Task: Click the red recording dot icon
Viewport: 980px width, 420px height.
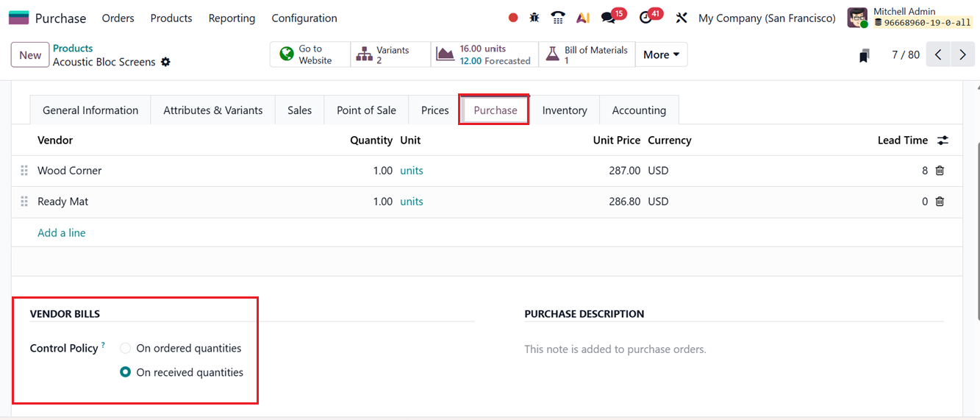Action: [x=513, y=18]
